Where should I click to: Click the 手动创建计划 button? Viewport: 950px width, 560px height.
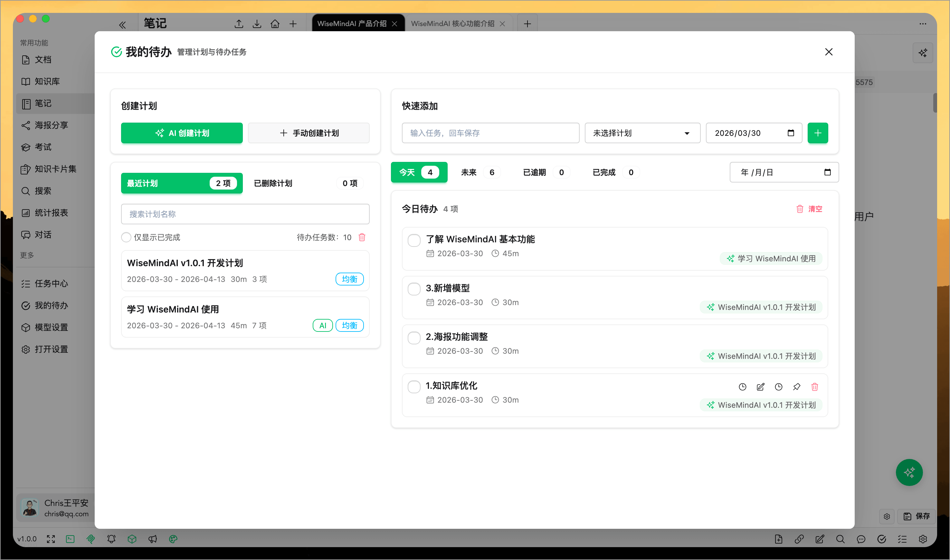pos(309,133)
